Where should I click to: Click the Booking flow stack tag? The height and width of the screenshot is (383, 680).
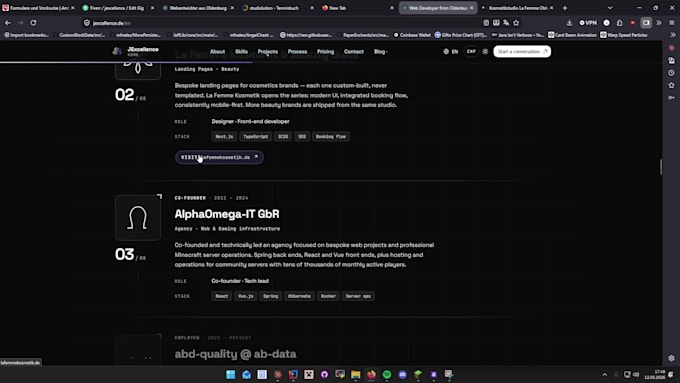(331, 136)
